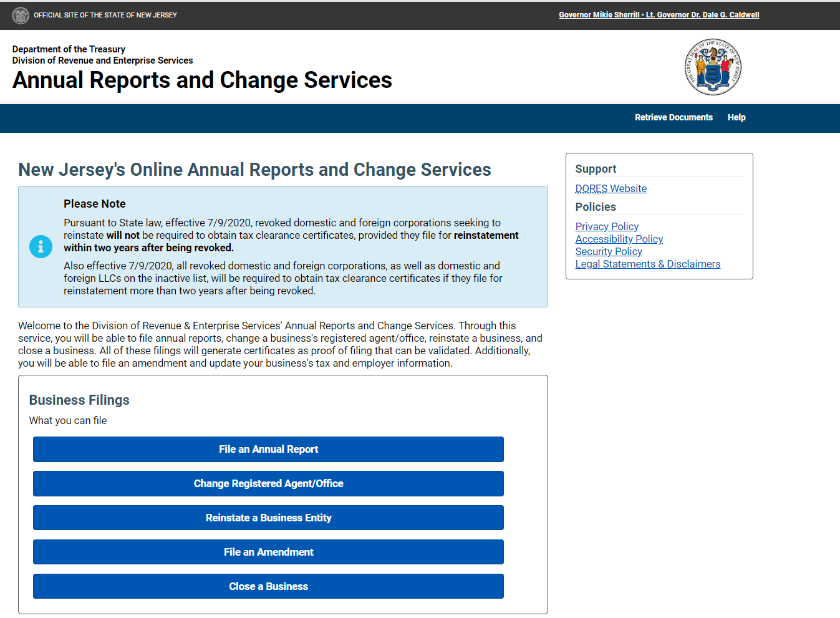The width and height of the screenshot is (840, 618).
Task: Click the Policies heading in sidebar
Action: pos(596,207)
